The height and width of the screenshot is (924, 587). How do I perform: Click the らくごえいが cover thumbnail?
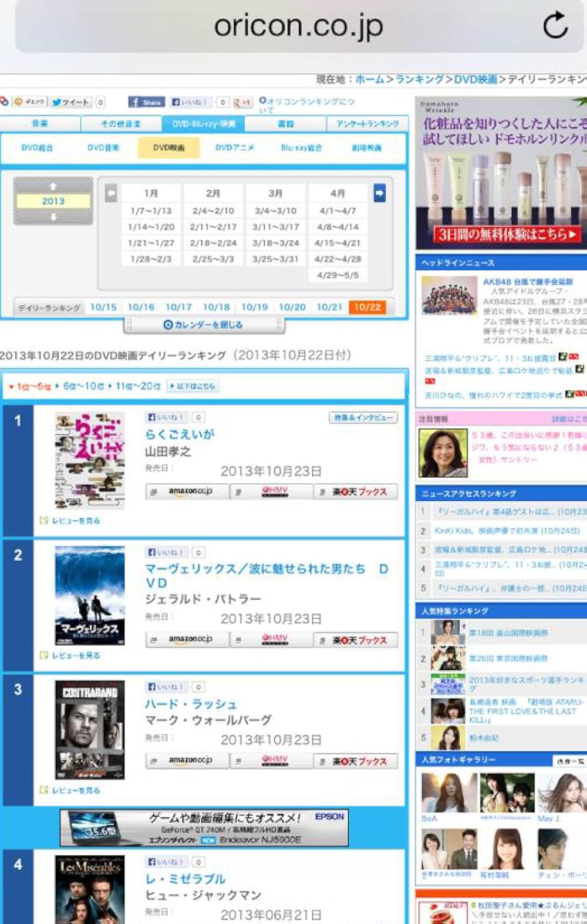click(90, 460)
